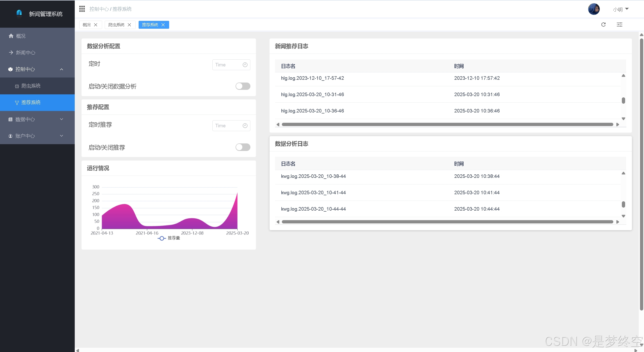Screen dimensions: 644x352
Task: Select log row hlg.log.2025-03-20_10-31-46
Action: click(312, 95)
